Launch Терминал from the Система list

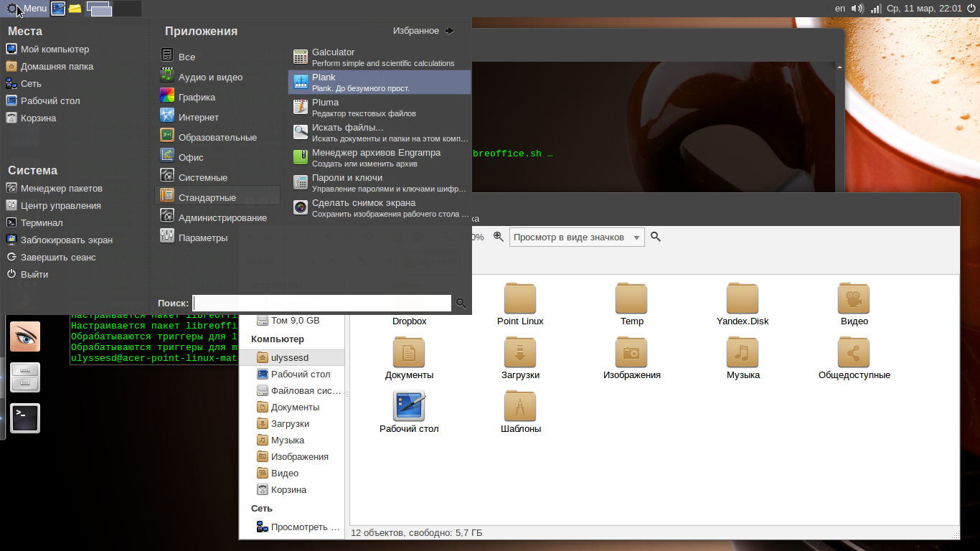pos(34,223)
